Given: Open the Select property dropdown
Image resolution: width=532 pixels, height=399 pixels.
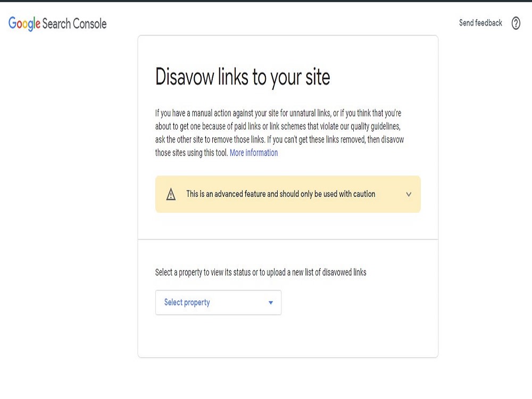Looking at the screenshot, I should coord(218,302).
